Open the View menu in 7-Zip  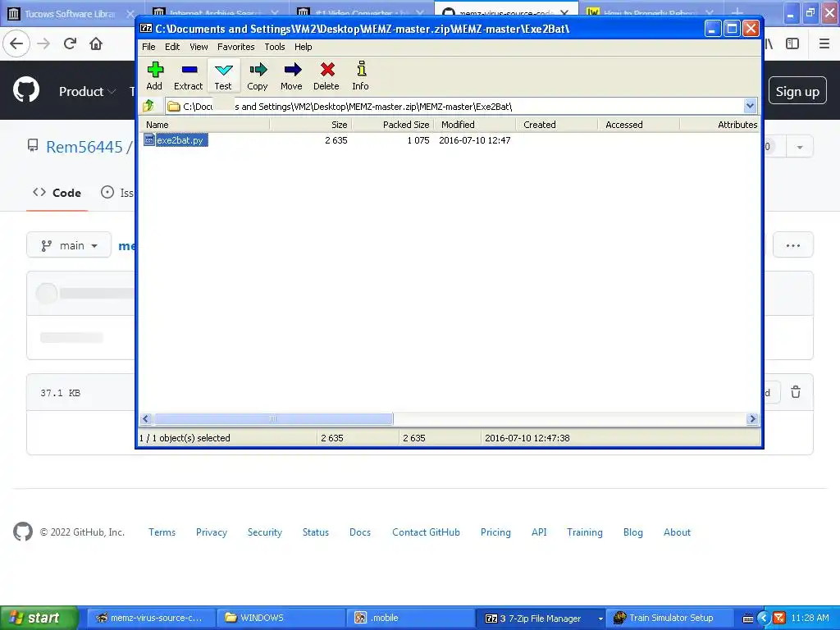coord(199,47)
